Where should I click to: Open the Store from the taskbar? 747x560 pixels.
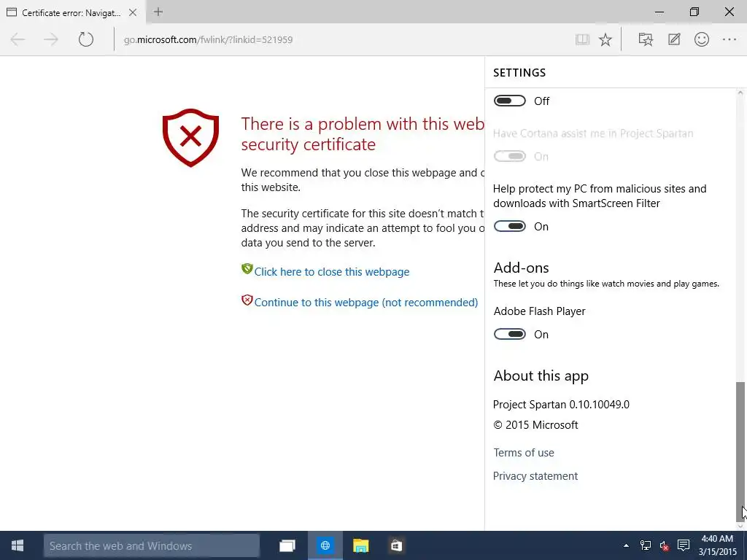pos(396,545)
